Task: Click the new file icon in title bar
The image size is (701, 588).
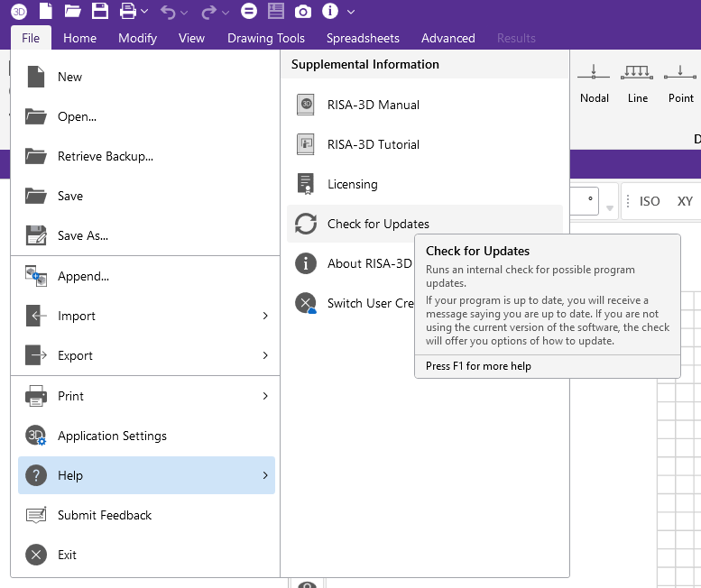Action: (x=46, y=12)
